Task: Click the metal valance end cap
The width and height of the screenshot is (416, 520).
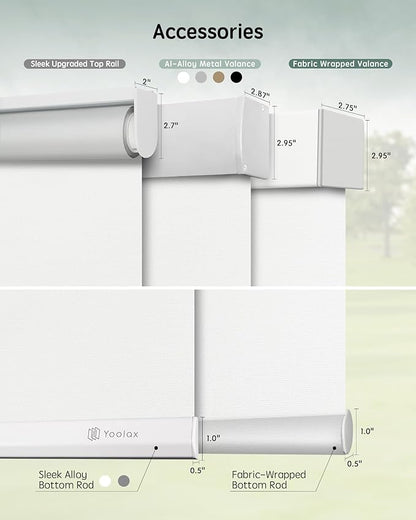Action: click(x=256, y=137)
